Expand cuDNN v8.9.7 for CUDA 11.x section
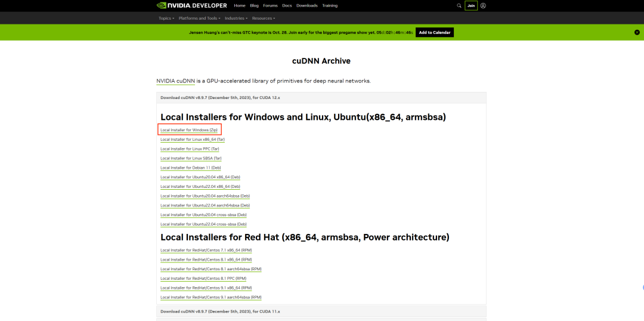 321,311
